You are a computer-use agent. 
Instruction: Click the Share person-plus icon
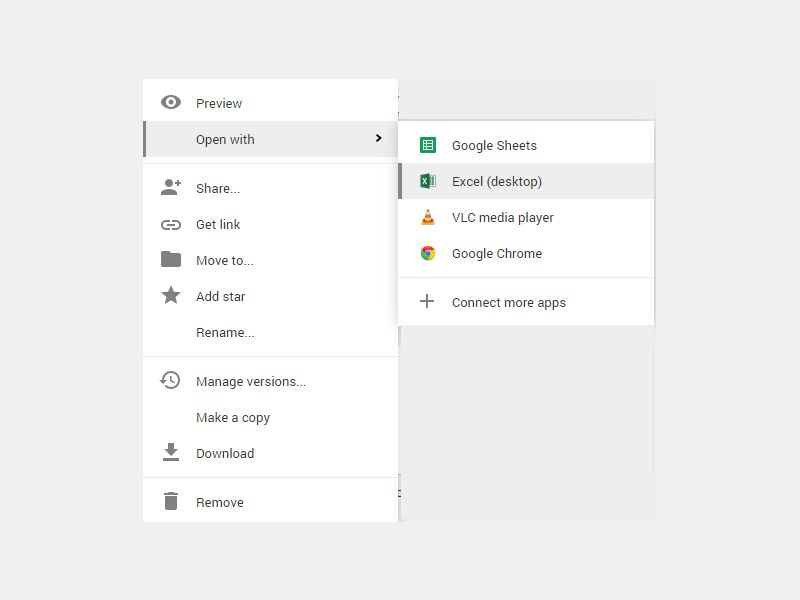tap(170, 187)
